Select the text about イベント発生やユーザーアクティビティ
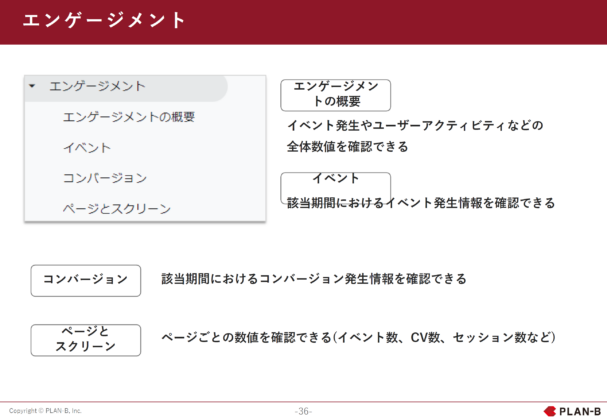The height and width of the screenshot is (420, 607). coord(414,136)
